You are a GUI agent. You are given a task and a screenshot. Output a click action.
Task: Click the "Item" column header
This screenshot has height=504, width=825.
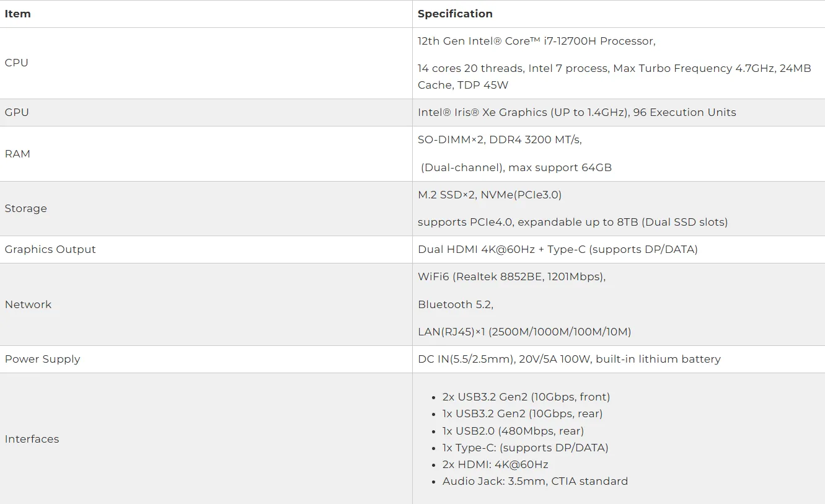point(17,14)
